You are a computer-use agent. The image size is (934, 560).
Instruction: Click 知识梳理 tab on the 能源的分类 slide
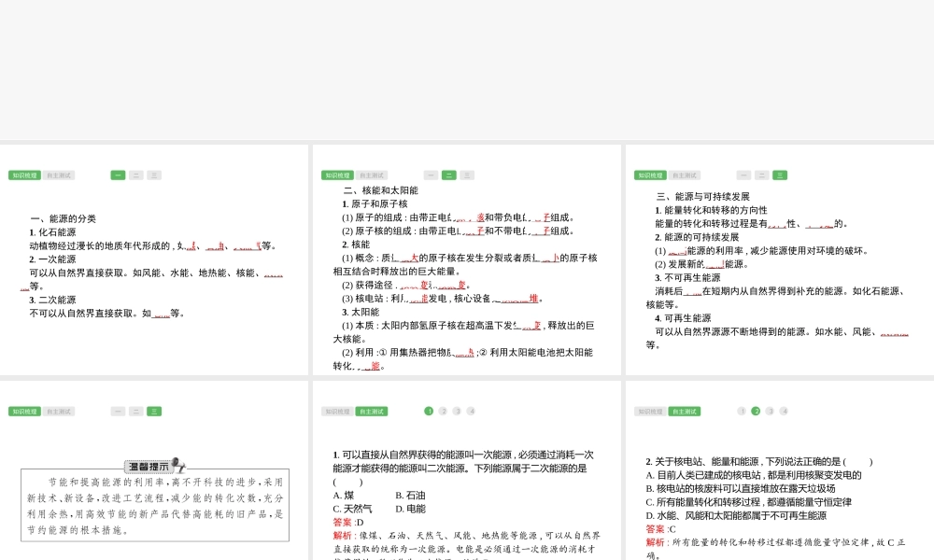click(x=24, y=175)
